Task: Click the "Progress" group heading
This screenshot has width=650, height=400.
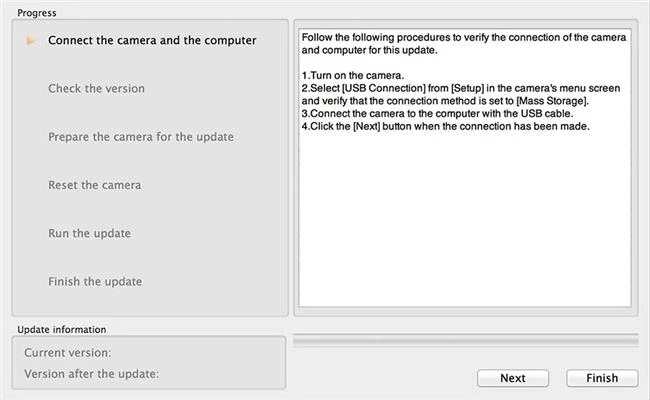Action: click(37, 12)
